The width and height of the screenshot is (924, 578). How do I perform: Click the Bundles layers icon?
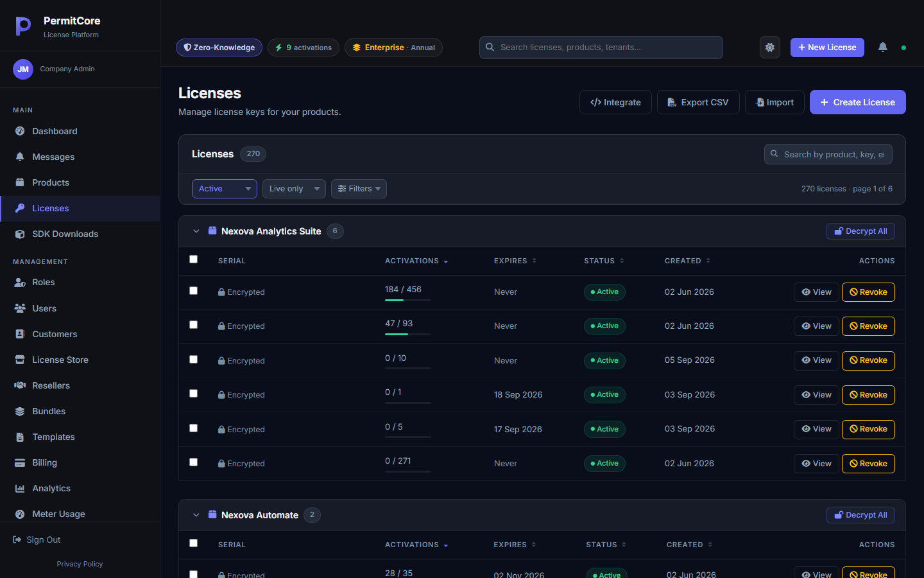click(20, 411)
